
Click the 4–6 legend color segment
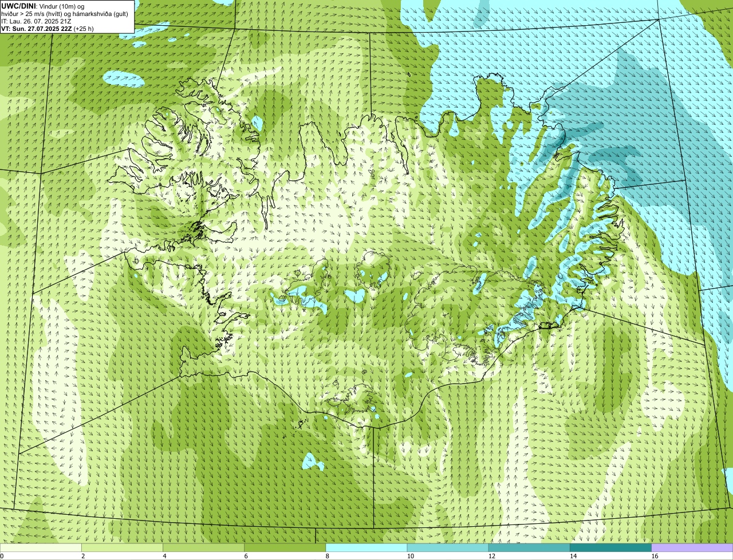click(203, 547)
